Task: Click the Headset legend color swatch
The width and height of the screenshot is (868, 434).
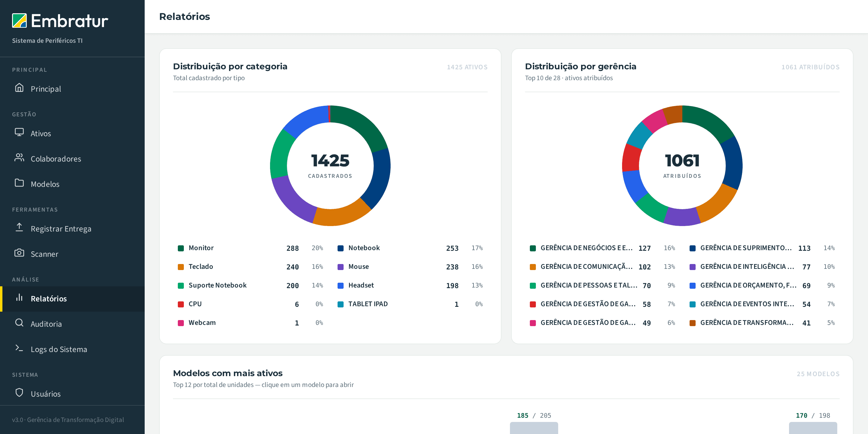Action: (341, 286)
